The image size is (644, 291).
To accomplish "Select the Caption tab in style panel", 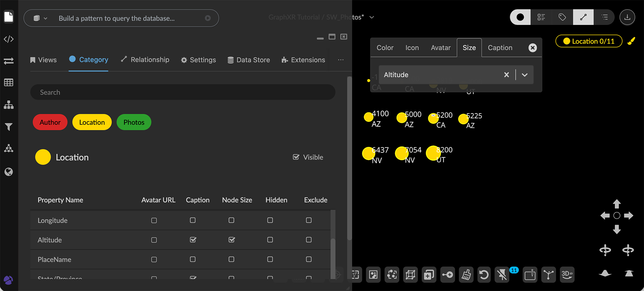I will [x=500, y=48].
